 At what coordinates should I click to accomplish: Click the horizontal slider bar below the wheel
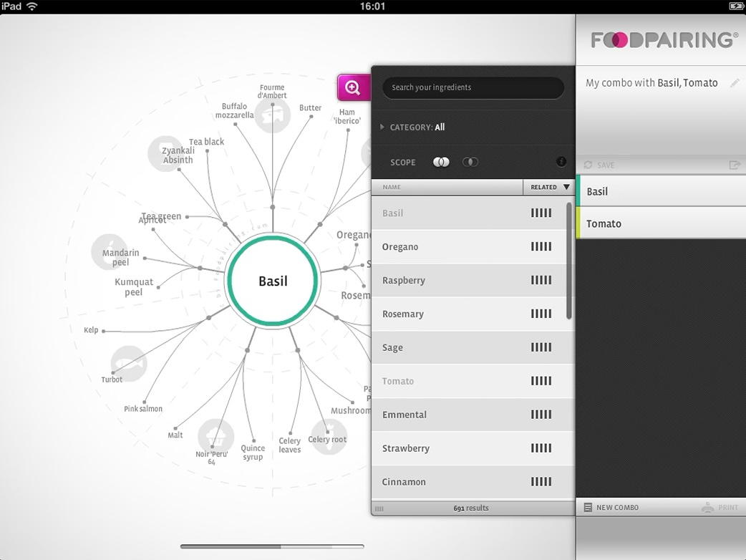point(272,546)
